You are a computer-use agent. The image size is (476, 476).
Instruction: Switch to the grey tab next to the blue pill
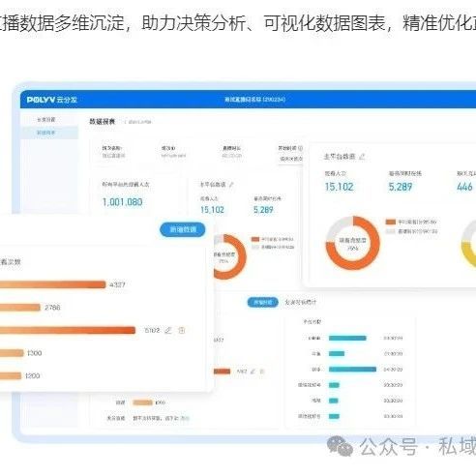301,303
